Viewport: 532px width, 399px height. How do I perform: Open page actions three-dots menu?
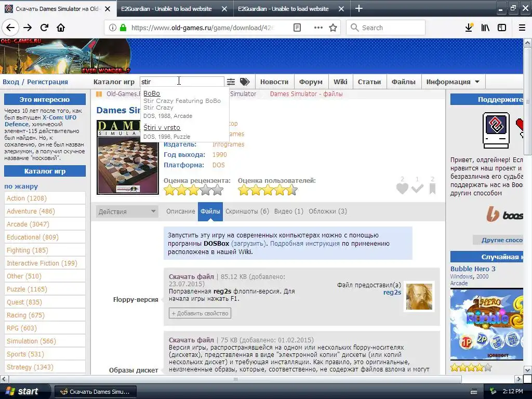coord(318,28)
